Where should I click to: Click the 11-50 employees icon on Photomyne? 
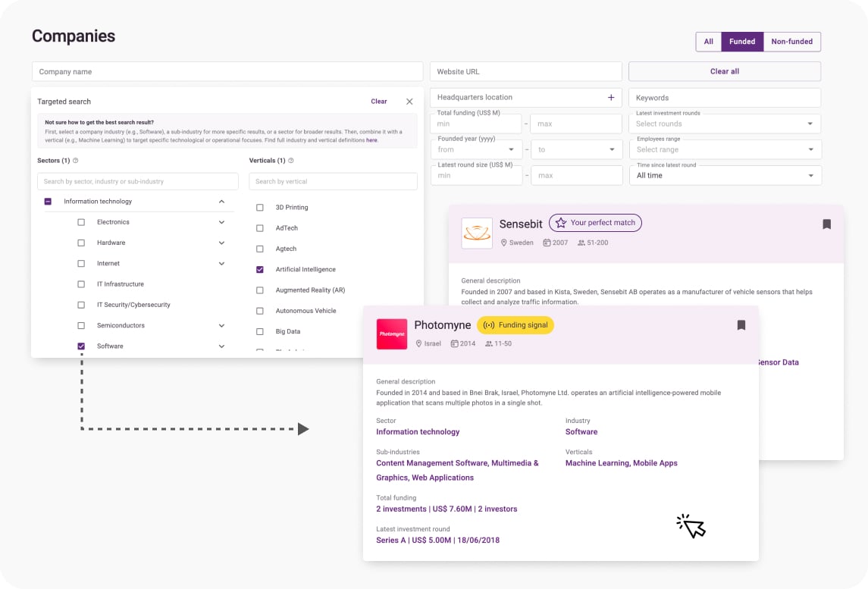[489, 343]
